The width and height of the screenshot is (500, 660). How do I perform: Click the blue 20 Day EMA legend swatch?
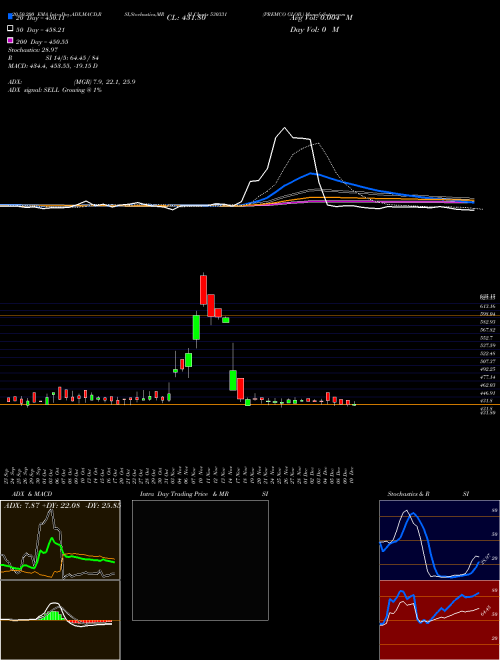[x=10, y=16]
